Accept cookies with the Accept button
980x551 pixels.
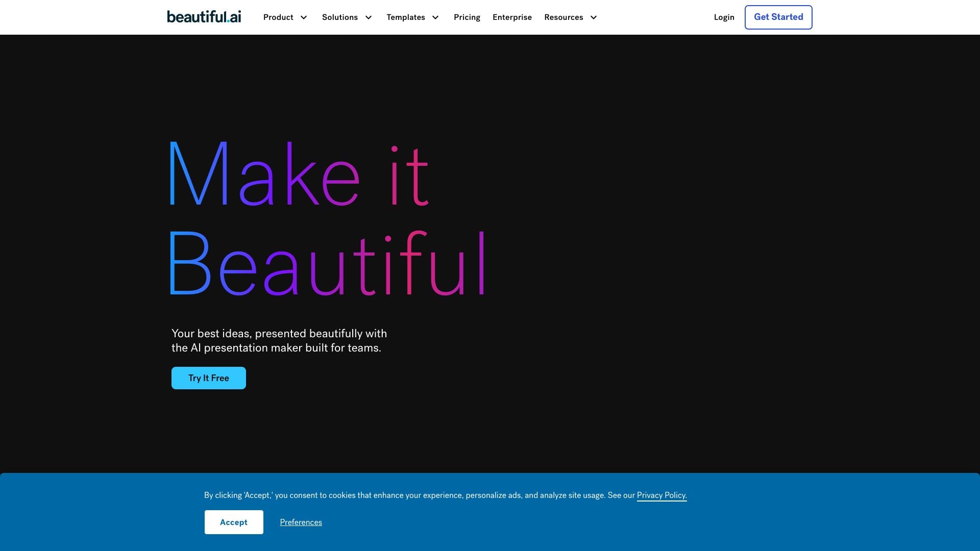pyautogui.click(x=234, y=522)
